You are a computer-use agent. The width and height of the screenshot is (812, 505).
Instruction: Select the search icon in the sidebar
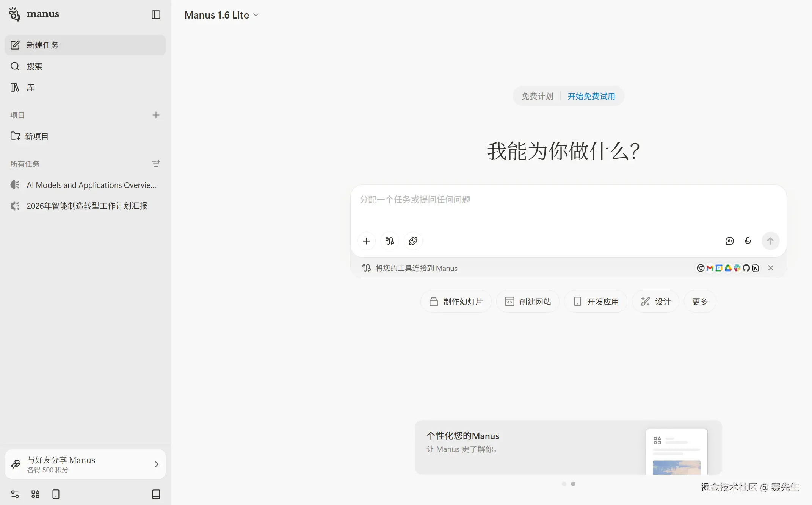click(x=15, y=66)
